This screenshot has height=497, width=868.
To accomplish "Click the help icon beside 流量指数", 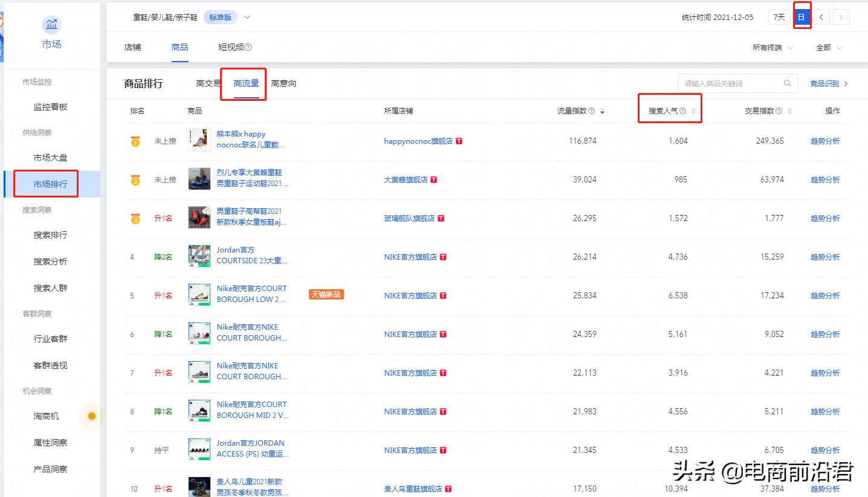I will point(592,111).
